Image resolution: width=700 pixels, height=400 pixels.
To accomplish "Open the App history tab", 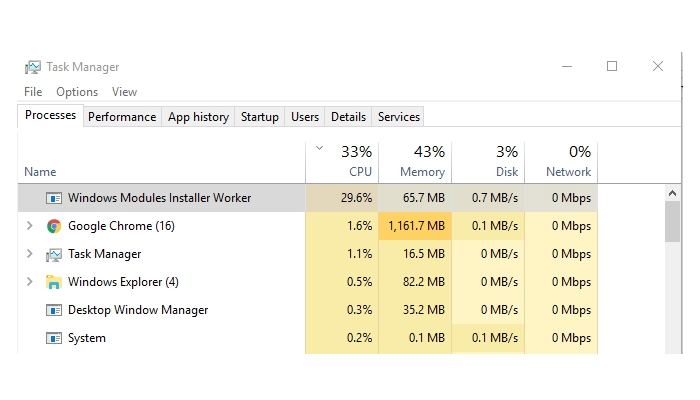I will click(x=198, y=117).
